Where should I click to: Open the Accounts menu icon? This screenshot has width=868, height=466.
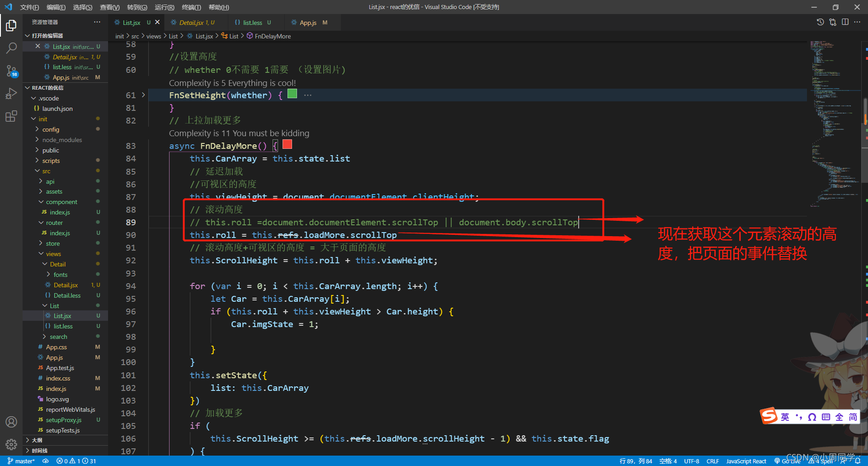pos(11,422)
